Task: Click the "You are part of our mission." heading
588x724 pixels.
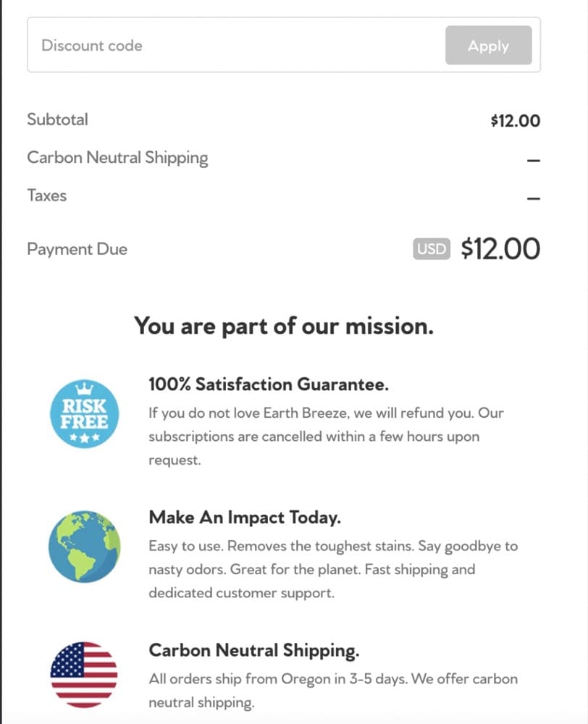Action: [x=284, y=326]
